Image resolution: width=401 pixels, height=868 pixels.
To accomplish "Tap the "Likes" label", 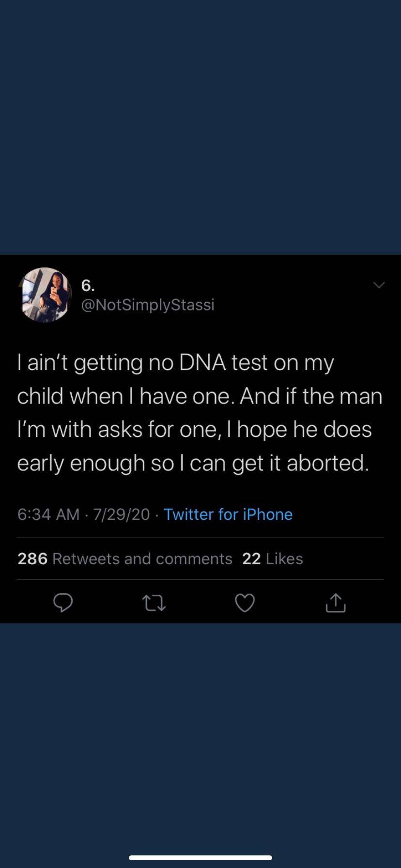I will (x=284, y=558).
